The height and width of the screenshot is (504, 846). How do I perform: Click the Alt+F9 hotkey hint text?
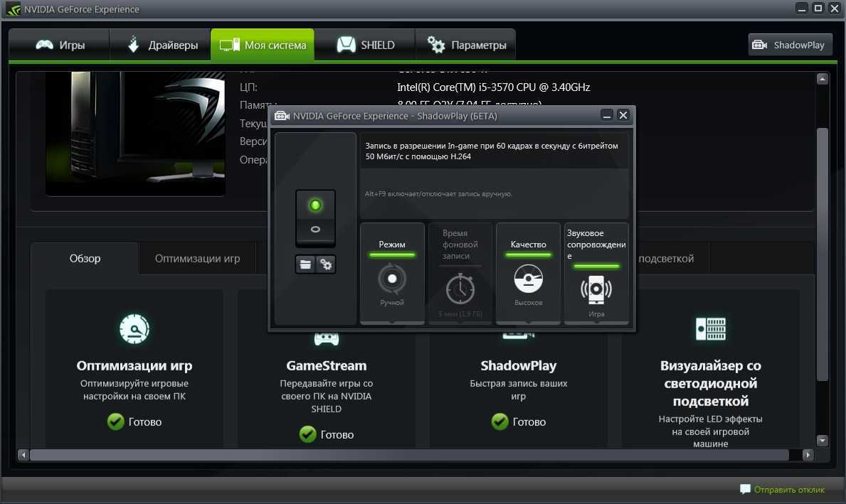tap(438, 193)
